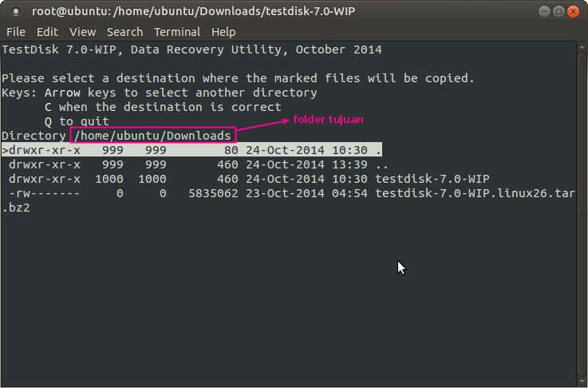Close the TestDisk terminal window
This screenshot has height=388, width=588.
(574, 12)
